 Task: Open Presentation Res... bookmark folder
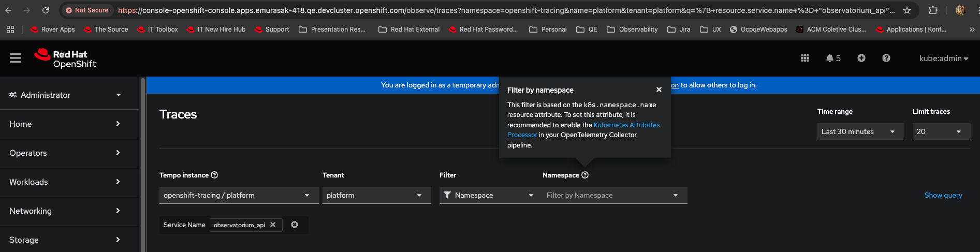(332, 29)
